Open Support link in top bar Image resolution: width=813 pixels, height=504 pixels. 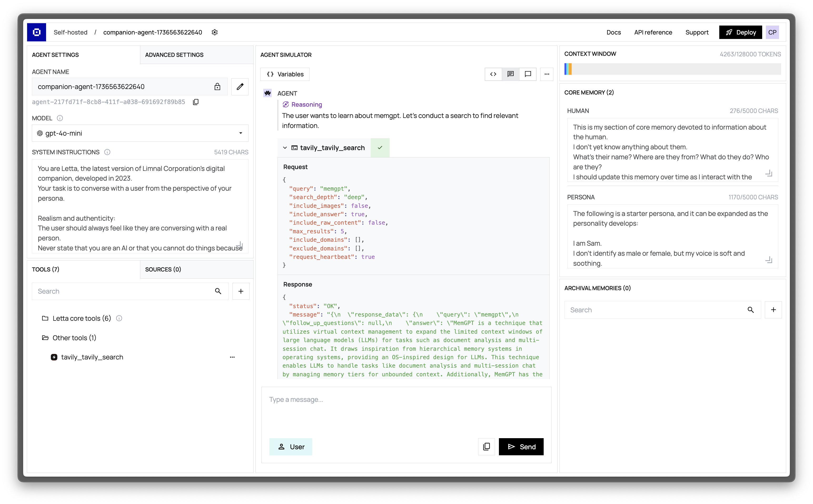tap(697, 32)
